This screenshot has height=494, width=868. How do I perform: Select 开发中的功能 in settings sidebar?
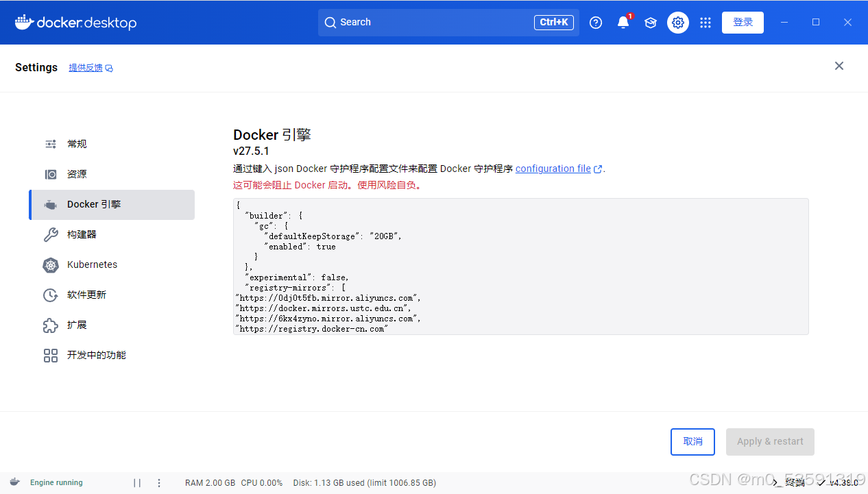pos(112,355)
